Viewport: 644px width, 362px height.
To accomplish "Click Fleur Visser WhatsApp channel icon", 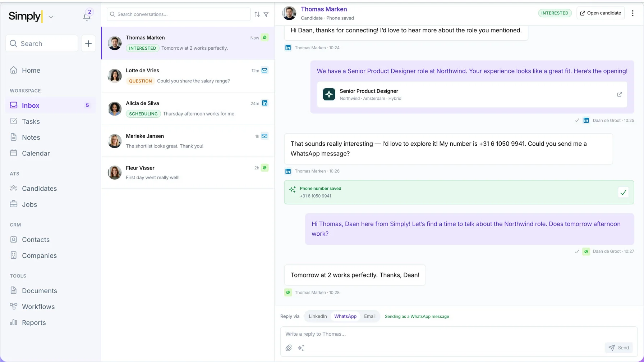I will coord(264,168).
